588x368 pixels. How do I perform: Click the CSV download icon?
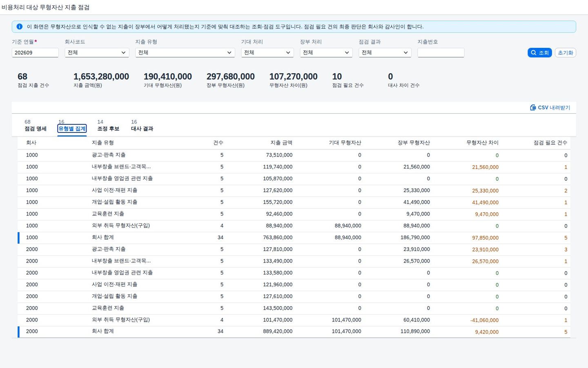click(x=533, y=108)
